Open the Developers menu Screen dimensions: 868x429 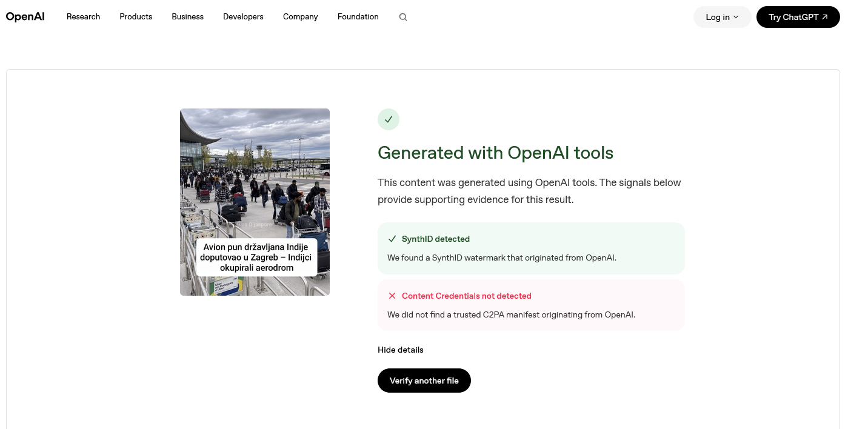click(243, 17)
